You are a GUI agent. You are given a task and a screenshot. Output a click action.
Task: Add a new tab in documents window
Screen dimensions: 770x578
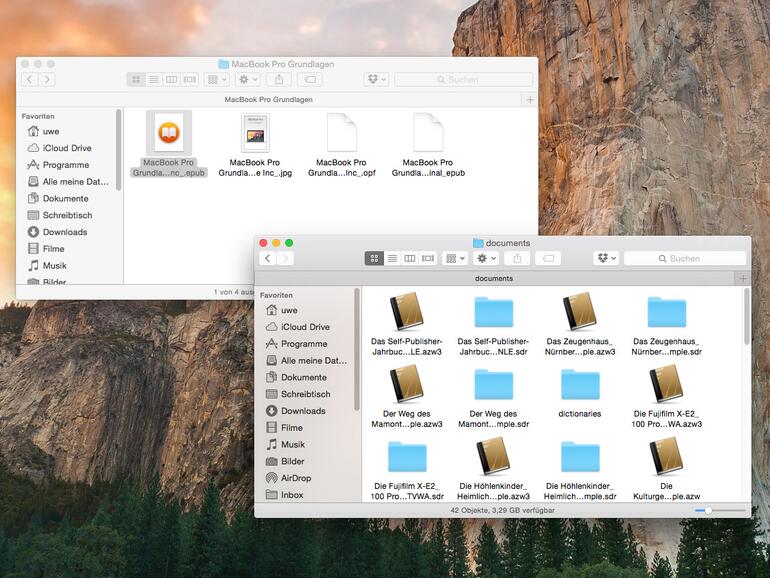tap(742, 278)
